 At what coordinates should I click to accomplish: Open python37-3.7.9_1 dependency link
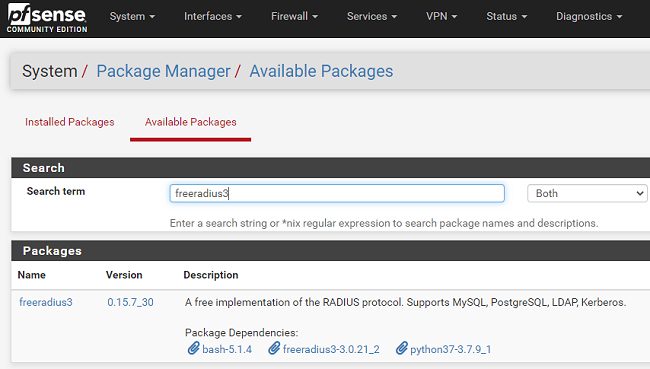coord(451,350)
